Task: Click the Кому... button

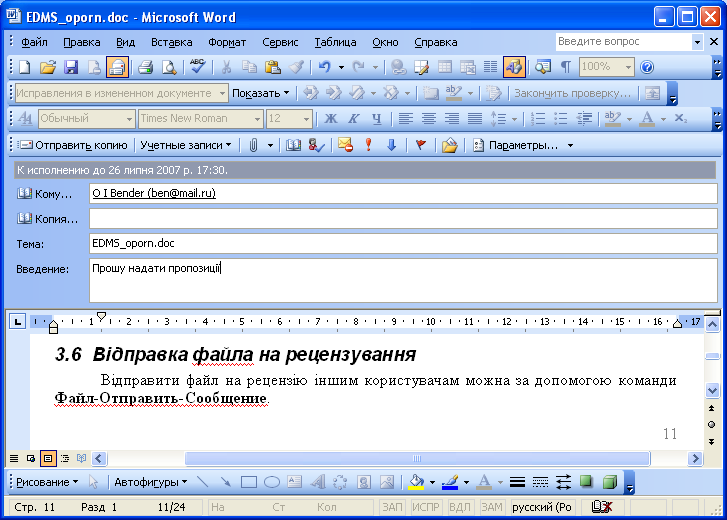Action: coord(45,194)
